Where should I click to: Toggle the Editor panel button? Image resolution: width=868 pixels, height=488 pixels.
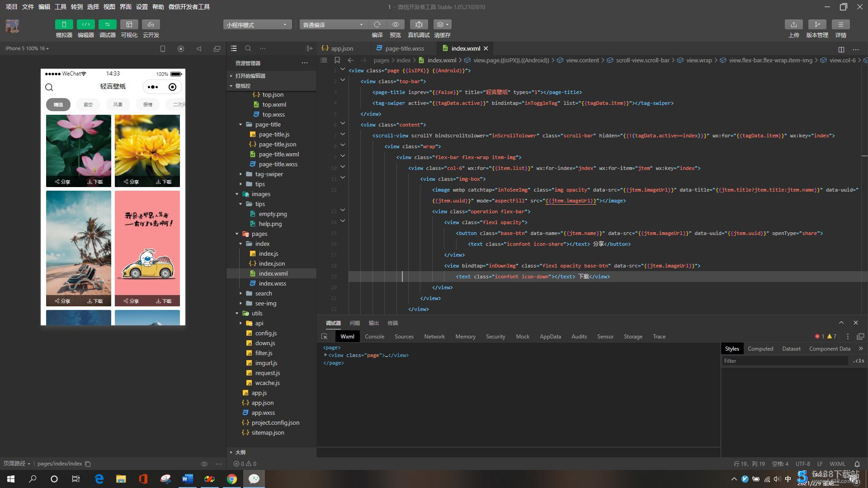[85, 24]
